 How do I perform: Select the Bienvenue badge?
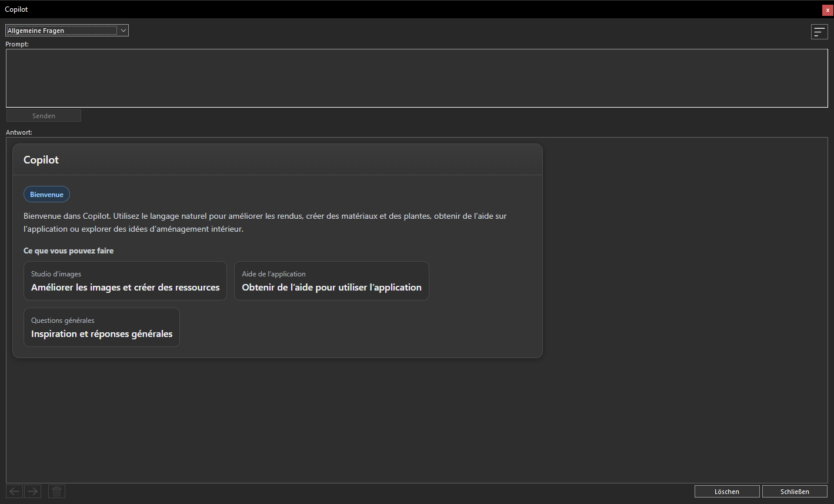click(46, 194)
